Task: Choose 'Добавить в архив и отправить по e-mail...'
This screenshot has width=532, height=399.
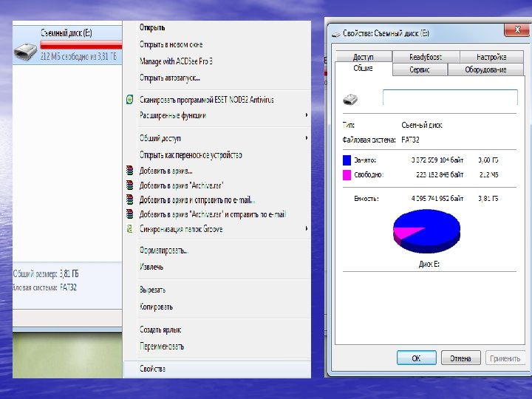Action: click(197, 199)
